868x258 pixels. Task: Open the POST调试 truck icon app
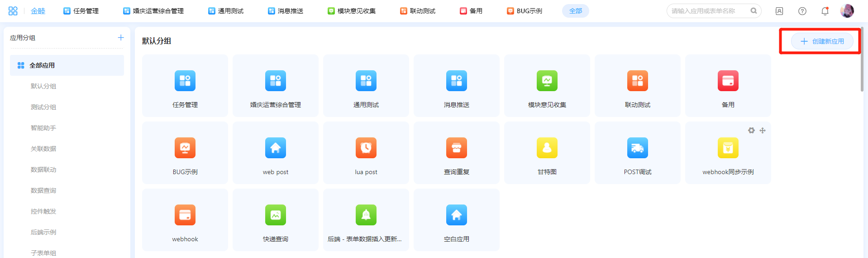pos(637,148)
